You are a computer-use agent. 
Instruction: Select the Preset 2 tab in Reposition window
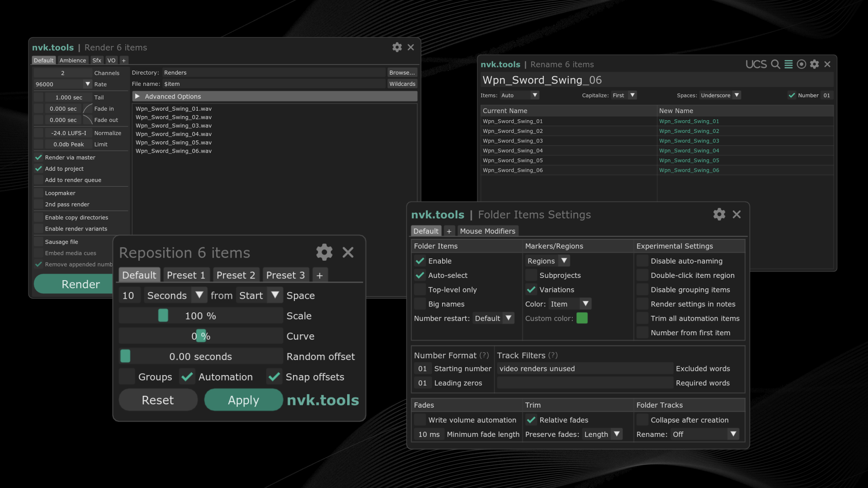click(x=236, y=275)
